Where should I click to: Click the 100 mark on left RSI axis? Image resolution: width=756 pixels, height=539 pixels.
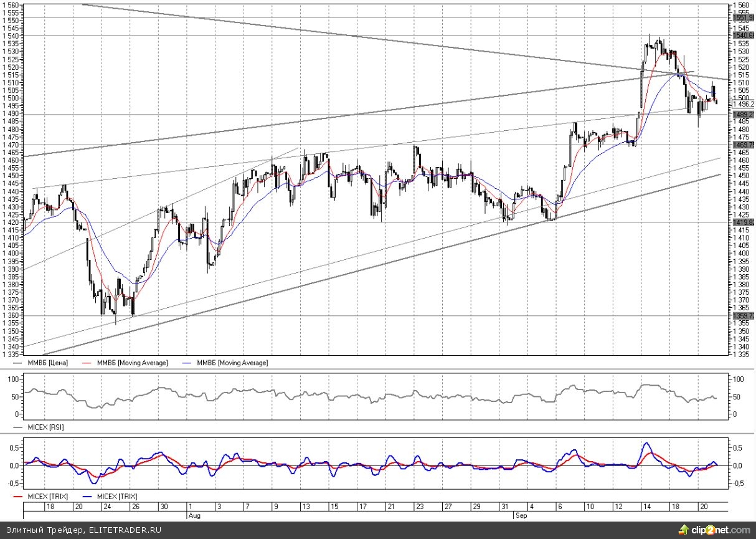coord(14,379)
